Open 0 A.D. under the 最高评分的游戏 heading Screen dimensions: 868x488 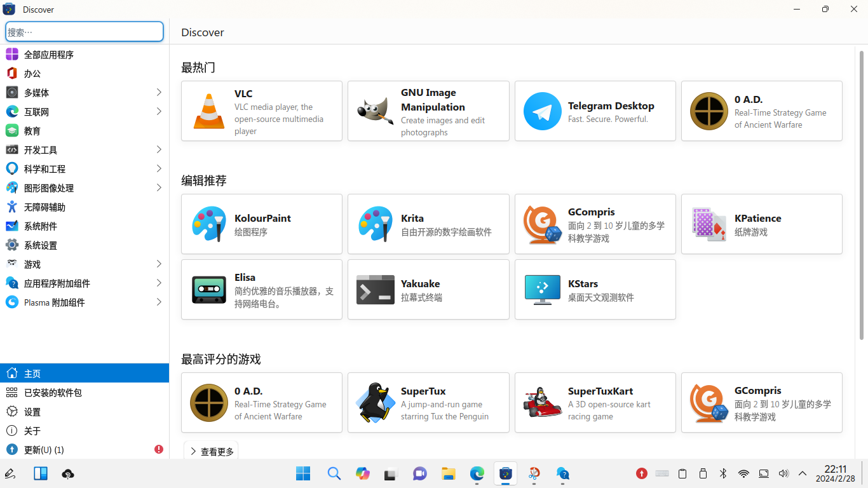[262, 403]
